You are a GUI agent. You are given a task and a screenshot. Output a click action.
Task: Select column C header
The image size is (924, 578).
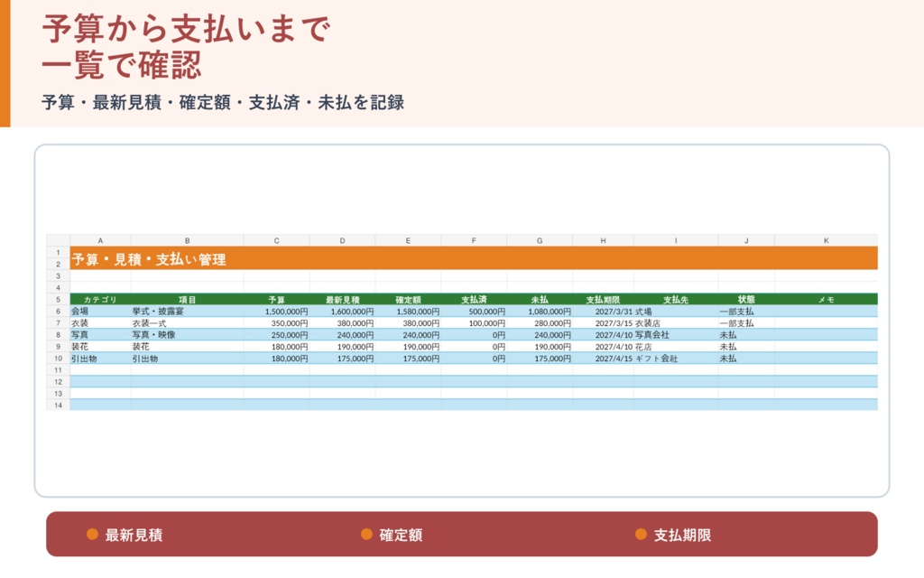click(276, 240)
